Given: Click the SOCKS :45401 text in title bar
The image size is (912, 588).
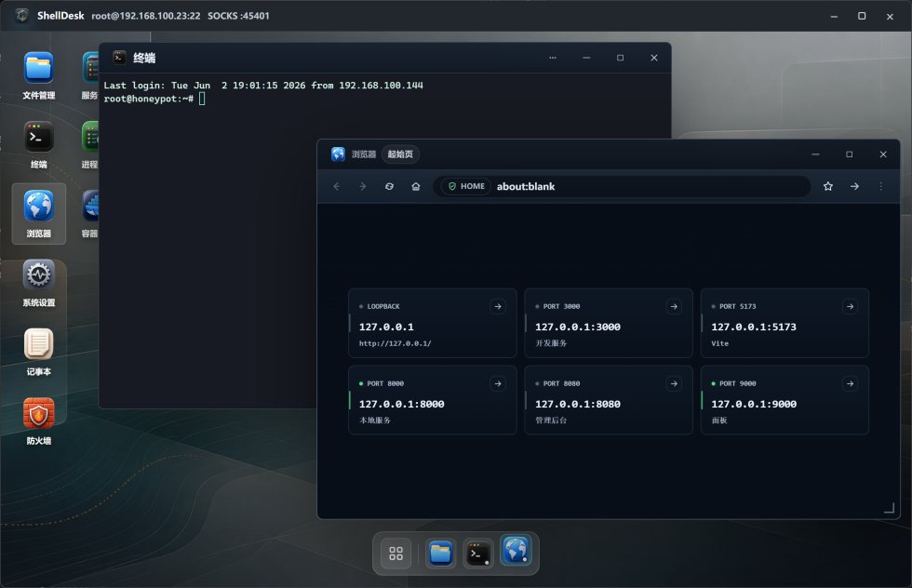Looking at the screenshot, I should tap(238, 16).
